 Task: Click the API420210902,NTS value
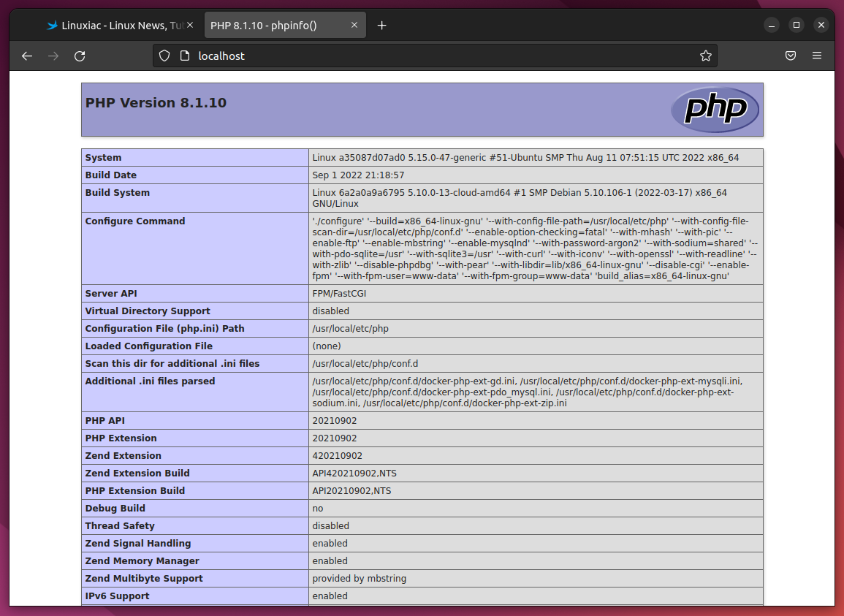[x=354, y=474]
